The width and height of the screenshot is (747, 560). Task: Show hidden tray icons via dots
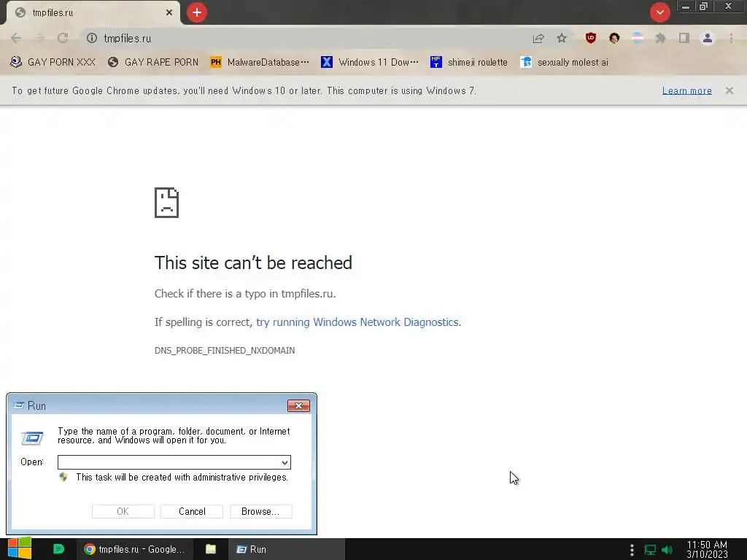[x=632, y=550]
